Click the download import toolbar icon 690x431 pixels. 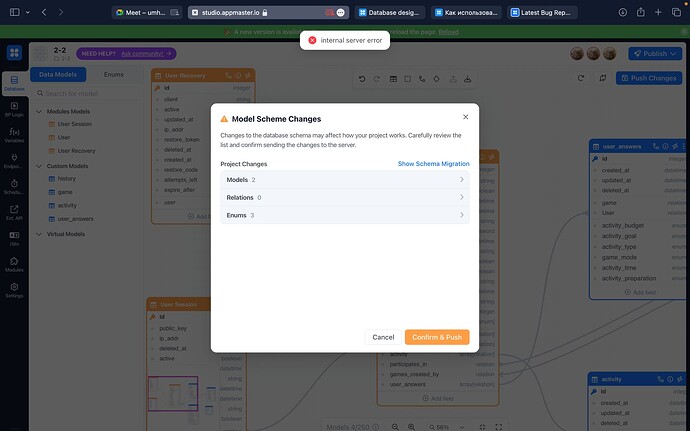467,79
